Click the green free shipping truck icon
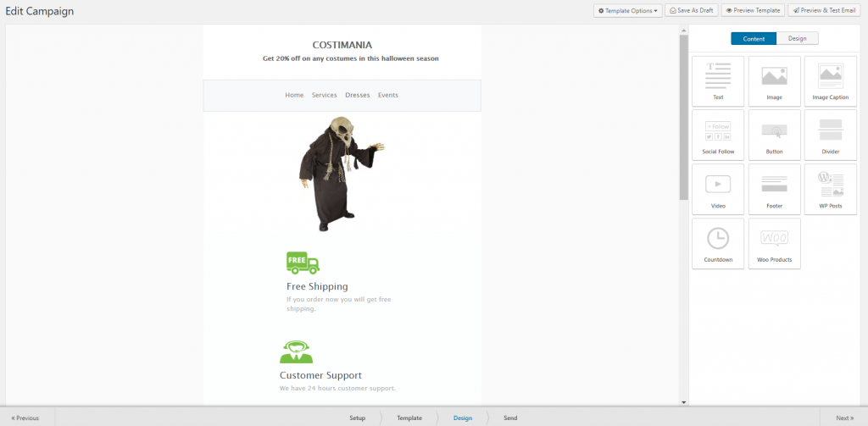Screen dimensions: 868x426 pyautogui.click(x=303, y=263)
